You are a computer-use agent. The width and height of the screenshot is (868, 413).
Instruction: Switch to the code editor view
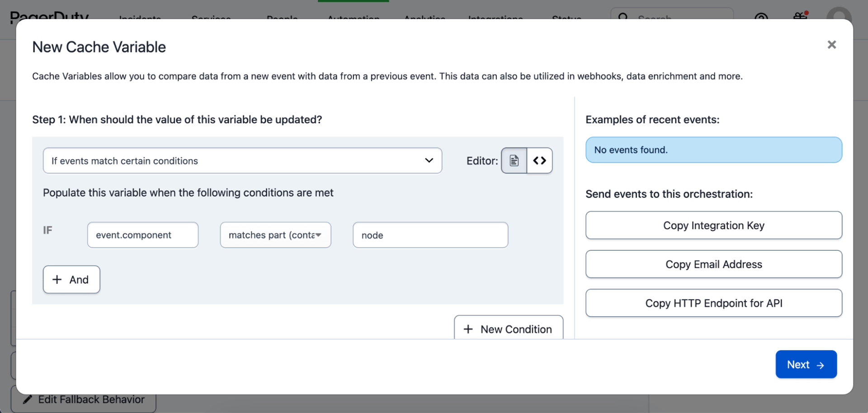pyautogui.click(x=539, y=161)
